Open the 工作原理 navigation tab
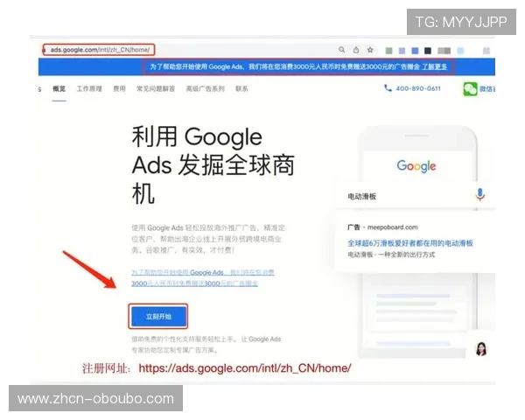Image resolution: width=525 pixels, height=420 pixels. click(x=89, y=88)
